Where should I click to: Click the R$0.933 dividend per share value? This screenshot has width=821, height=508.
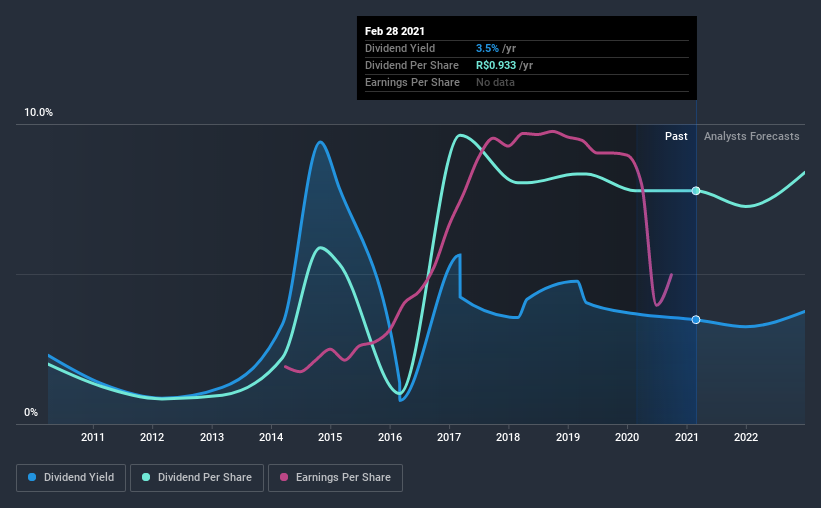[x=496, y=65]
